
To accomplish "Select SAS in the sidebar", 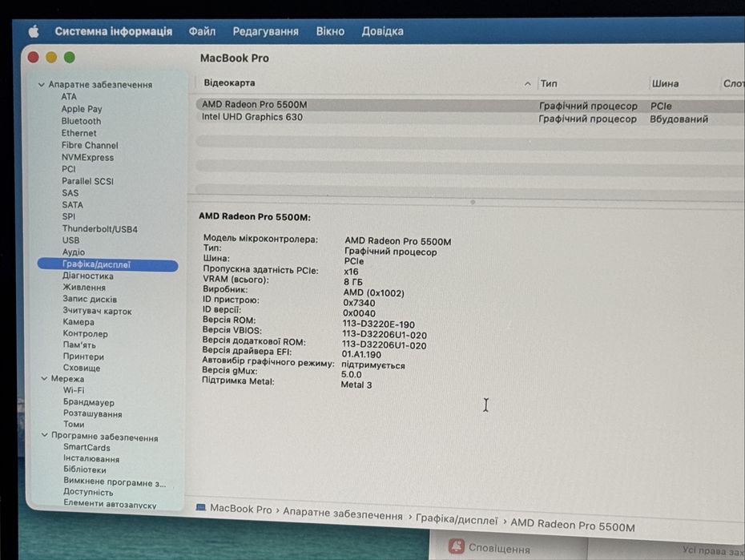I will 70,193.
